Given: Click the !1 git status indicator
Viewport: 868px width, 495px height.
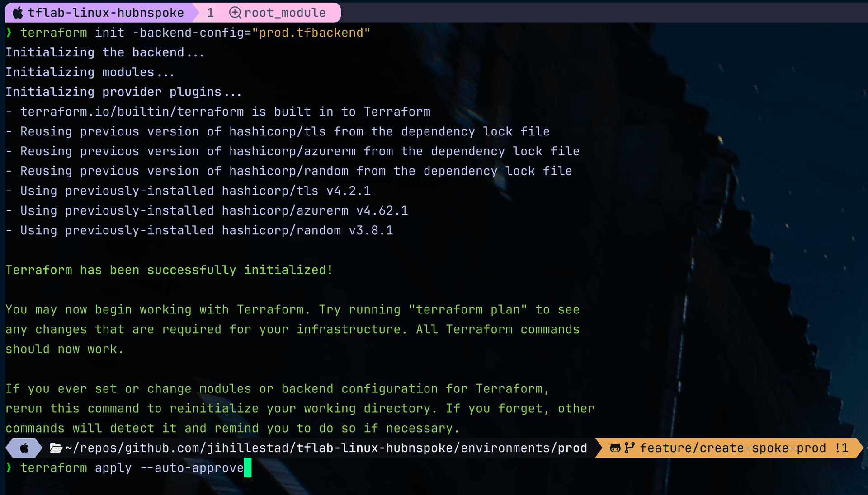Looking at the screenshot, I should pos(841,448).
